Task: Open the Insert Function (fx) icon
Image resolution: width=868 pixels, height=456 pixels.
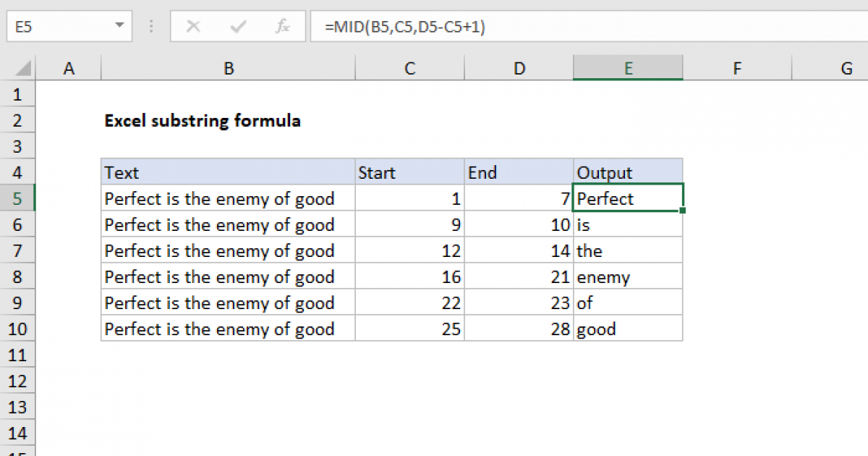Action: [281, 26]
